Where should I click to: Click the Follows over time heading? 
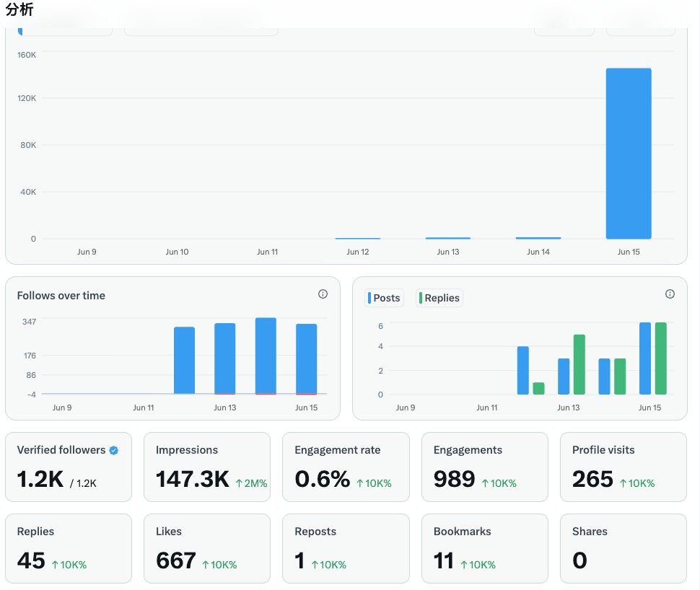[61, 296]
